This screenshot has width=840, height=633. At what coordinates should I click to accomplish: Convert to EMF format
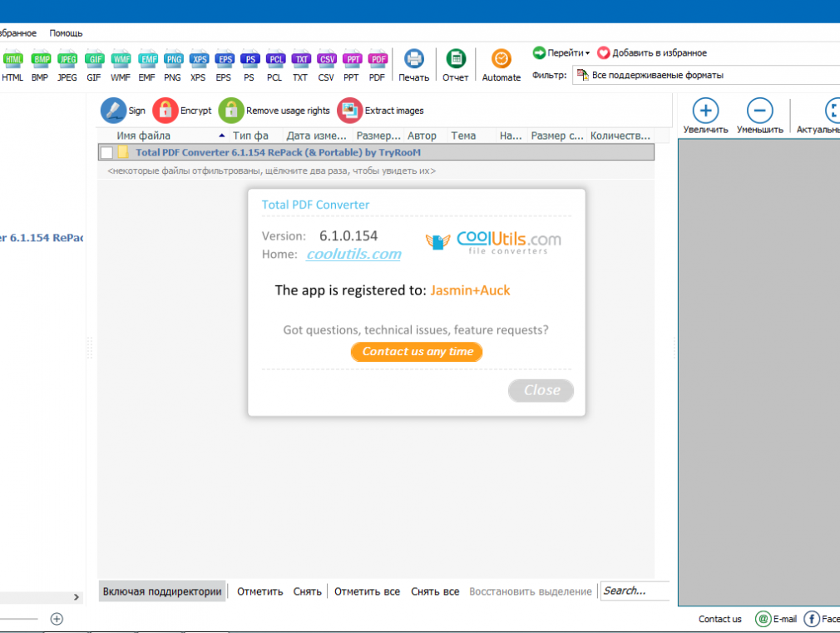(x=146, y=66)
